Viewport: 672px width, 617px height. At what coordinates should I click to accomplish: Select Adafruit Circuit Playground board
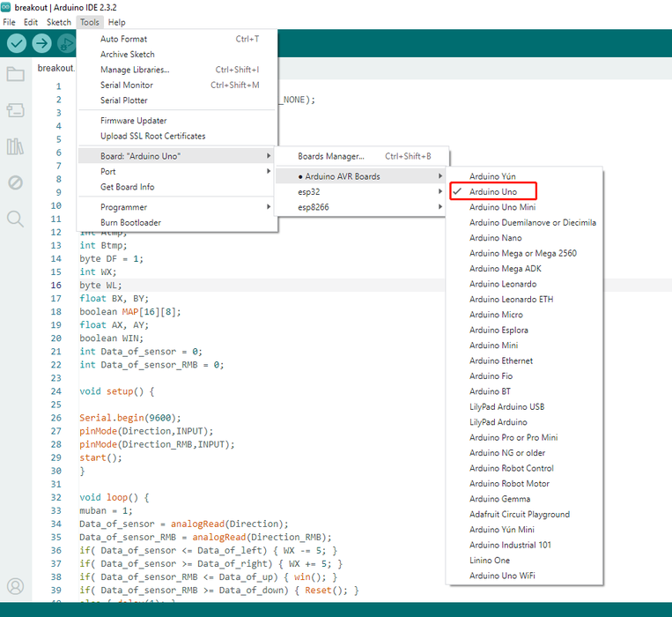524,515
